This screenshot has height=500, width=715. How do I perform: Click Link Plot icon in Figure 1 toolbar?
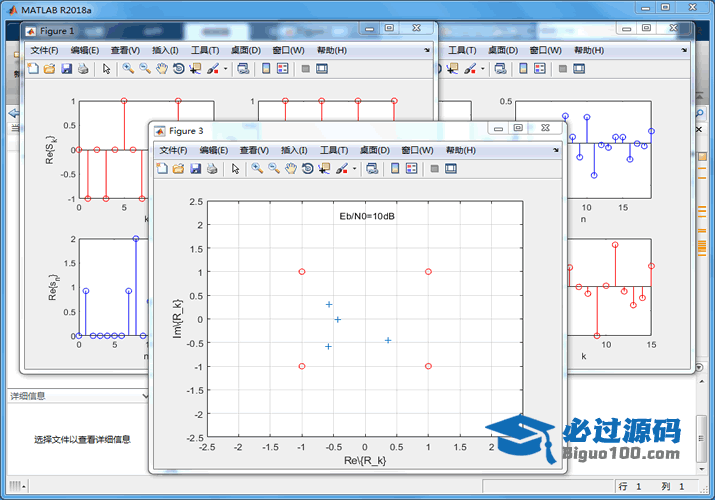click(243, 69)
